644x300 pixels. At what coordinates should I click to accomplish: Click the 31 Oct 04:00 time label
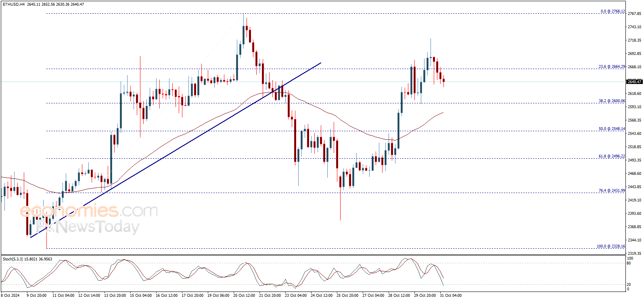[451, 296]
